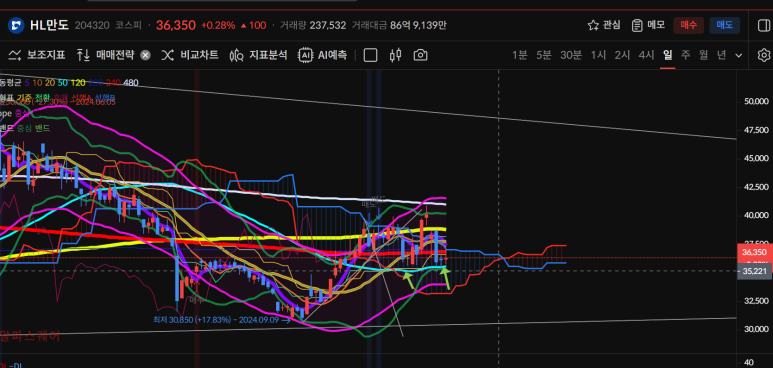Click the current price 36,350 in header

coord(176,25)
